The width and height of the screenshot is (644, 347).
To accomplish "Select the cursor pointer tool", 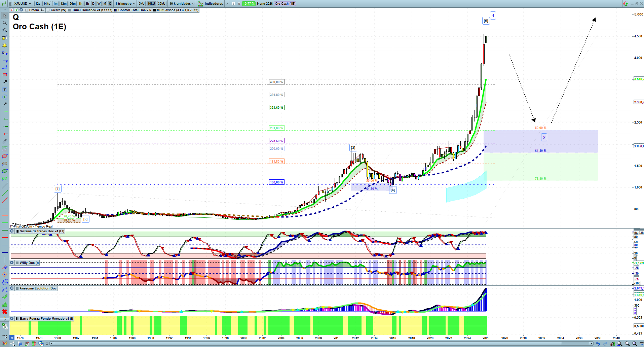I will coord(5,15).
